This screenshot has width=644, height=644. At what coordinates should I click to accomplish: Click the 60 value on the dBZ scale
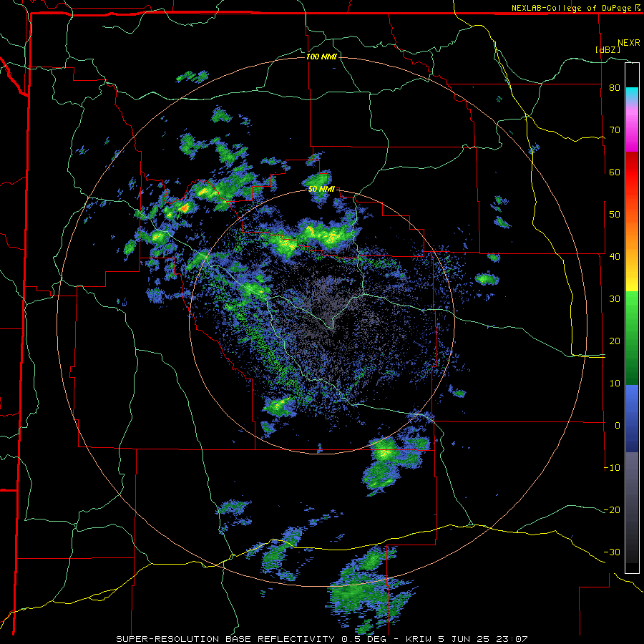615,172
